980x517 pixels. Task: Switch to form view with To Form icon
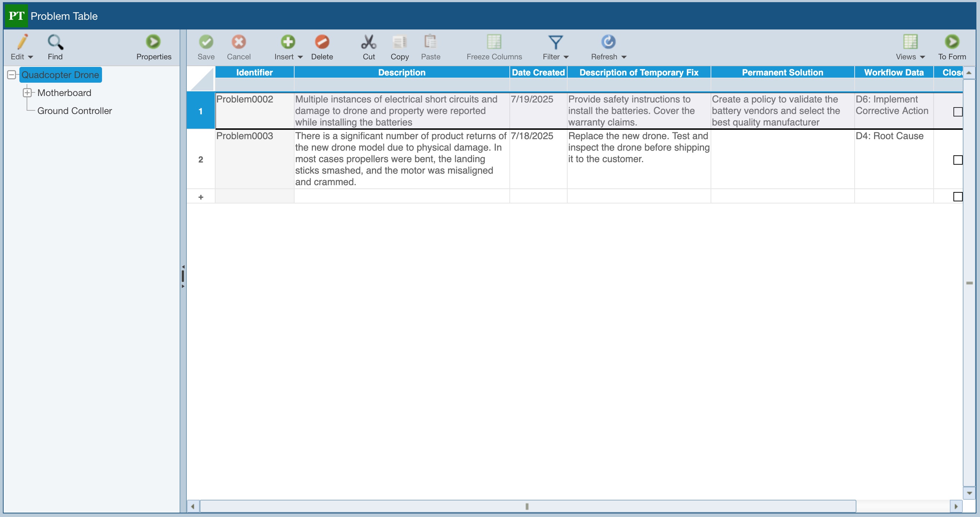[952, 42]
